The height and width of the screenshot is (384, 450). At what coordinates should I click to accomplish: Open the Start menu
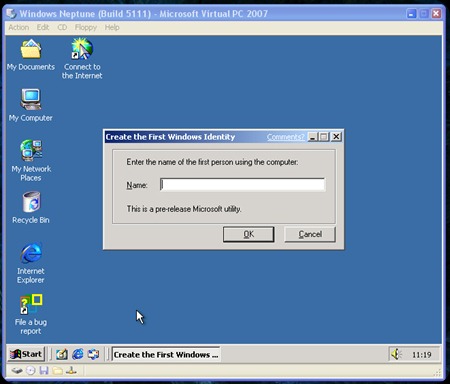tap(26, 354)
